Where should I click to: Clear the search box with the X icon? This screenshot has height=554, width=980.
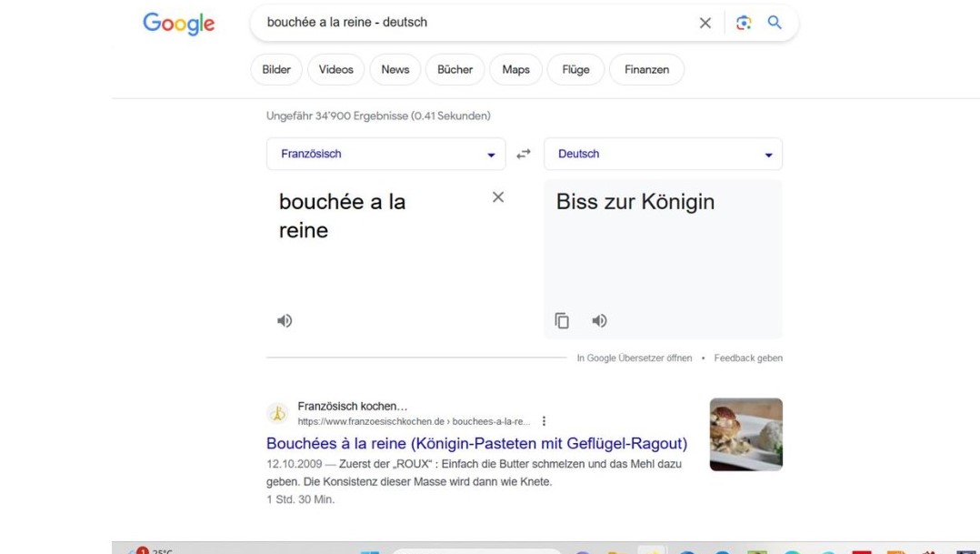pyautogui.click(x=705, y=23)
